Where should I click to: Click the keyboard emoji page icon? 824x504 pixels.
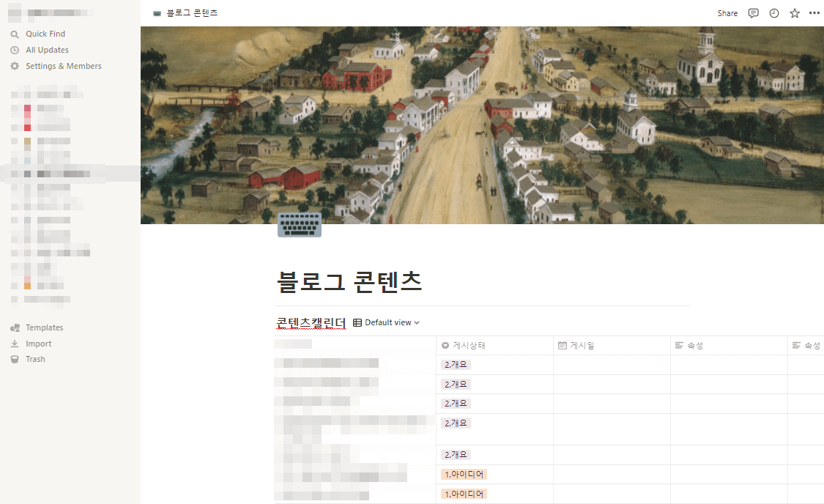[x=299, y=224]
